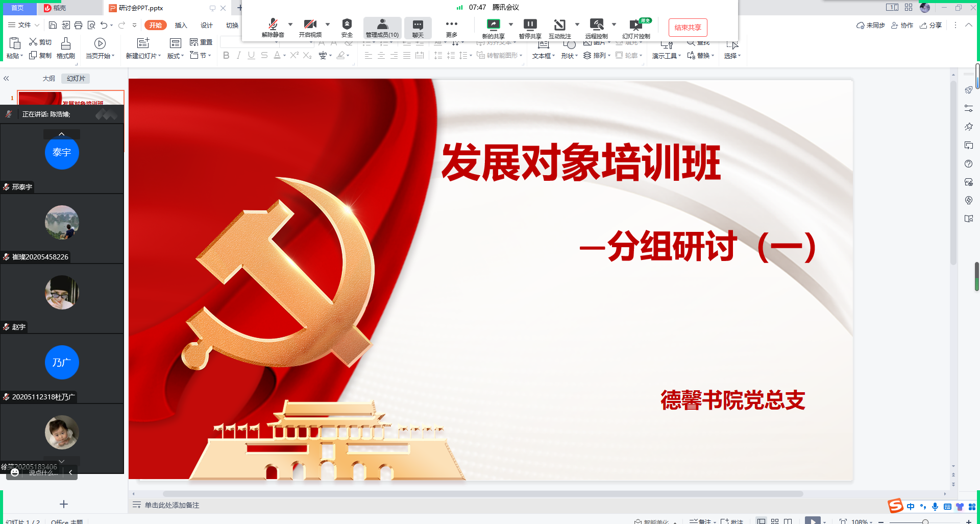Open manage members panel
This screenshot has width=980, height=524.
(382, 28)
